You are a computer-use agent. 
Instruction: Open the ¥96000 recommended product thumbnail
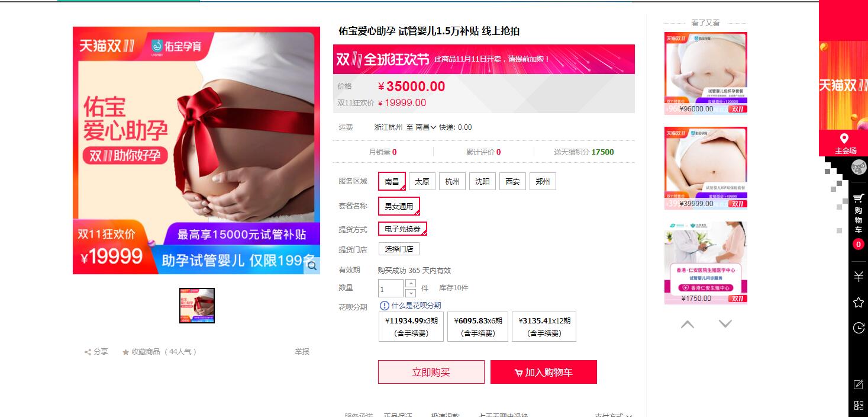[x=706, y=73]
